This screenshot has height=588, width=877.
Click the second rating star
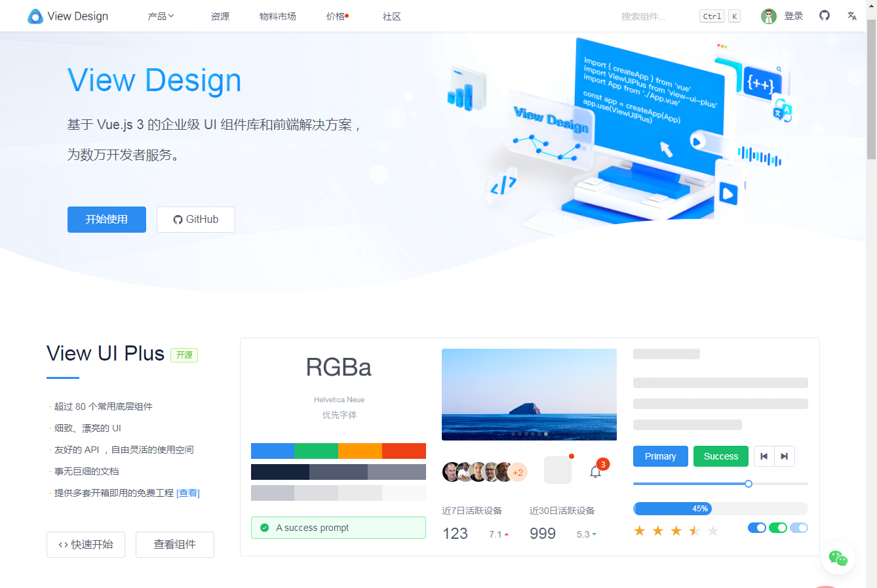pyautogui.click(x=658, y=530)
